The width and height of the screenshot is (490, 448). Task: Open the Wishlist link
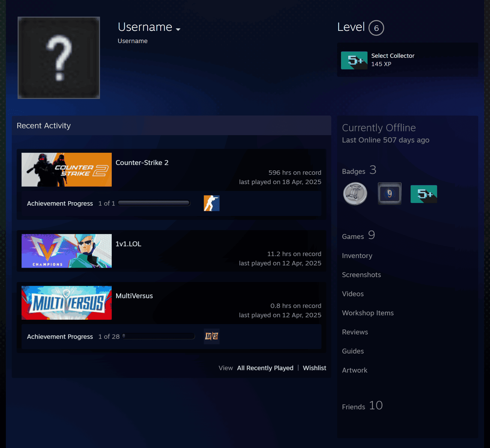(x=314, y=368)
